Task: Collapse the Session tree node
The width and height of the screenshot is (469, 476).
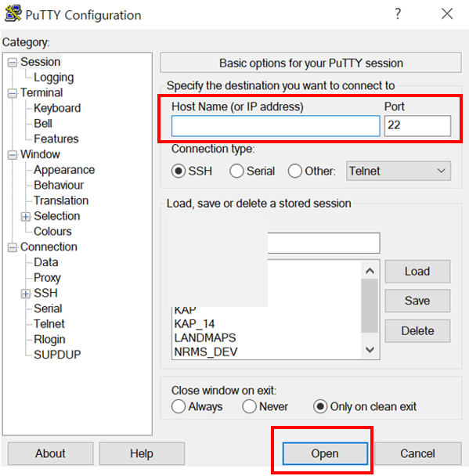Action: click(x=13, y=63)
